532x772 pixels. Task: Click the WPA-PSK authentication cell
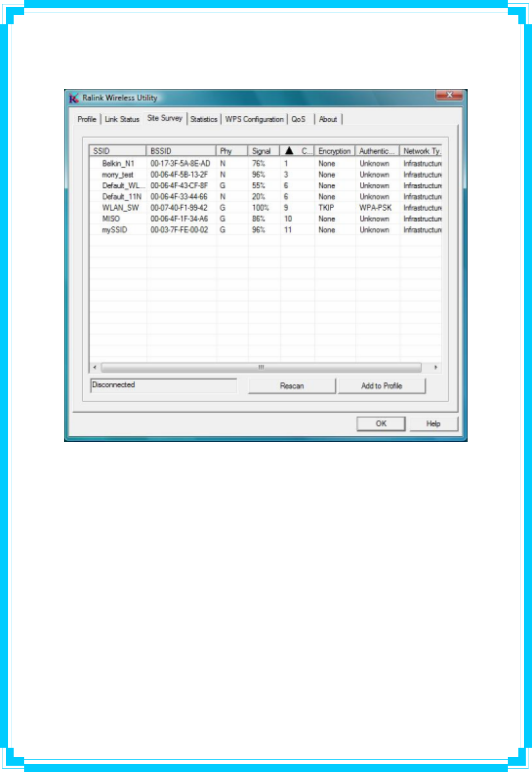[x=375, y=208]
